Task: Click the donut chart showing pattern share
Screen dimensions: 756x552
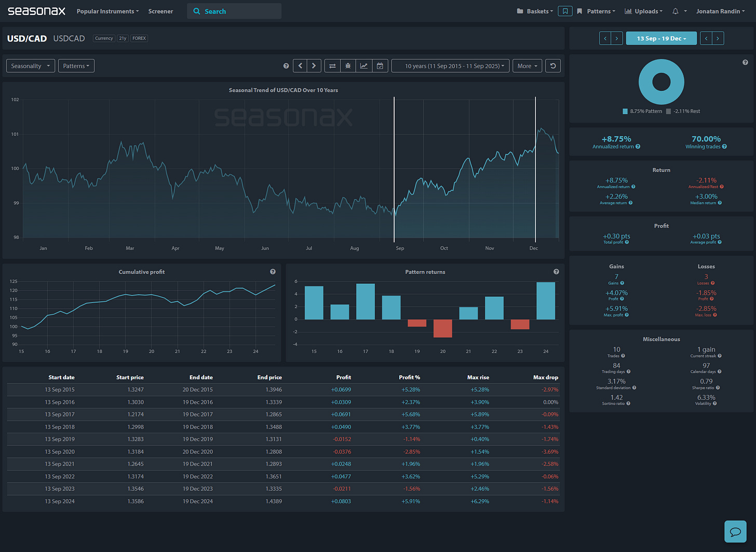Action: click(x=661, y=81)
